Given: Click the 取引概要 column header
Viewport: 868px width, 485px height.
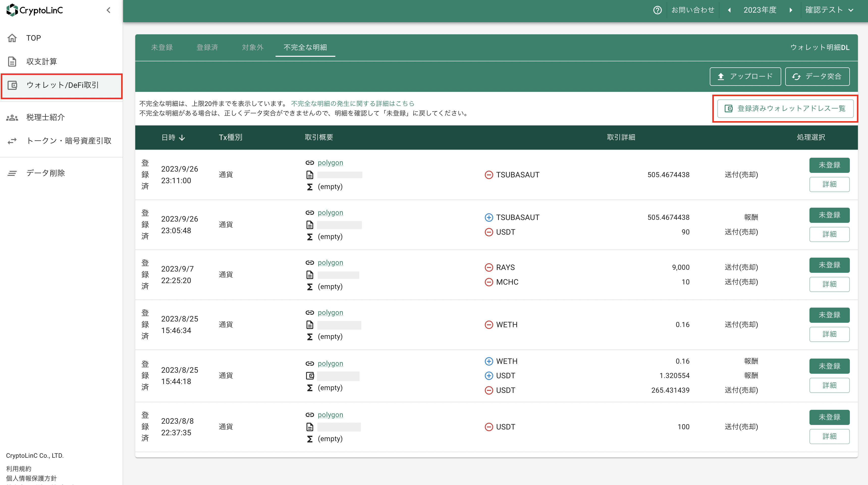Looking at the screenshot, I should (319, 137).
